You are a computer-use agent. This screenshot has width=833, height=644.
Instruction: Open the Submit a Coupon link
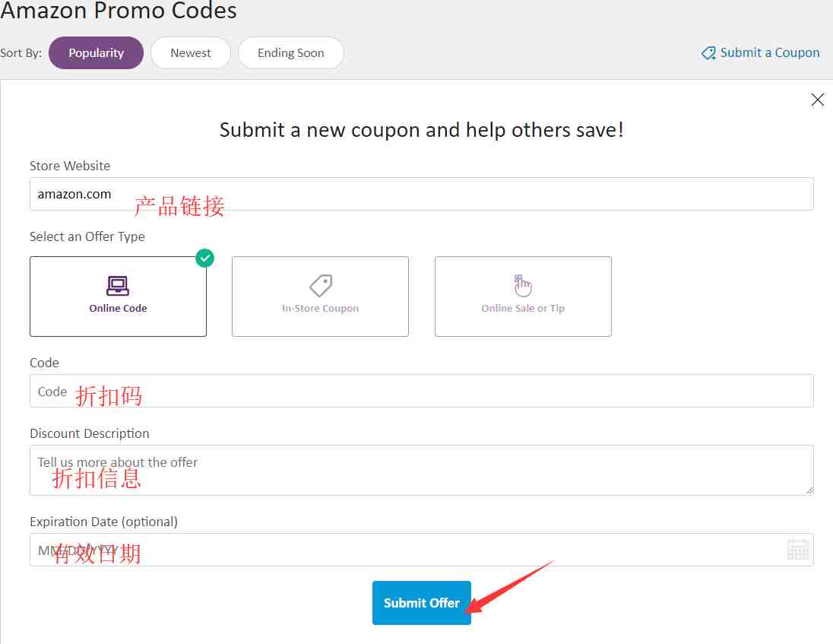tap(769, 52)
